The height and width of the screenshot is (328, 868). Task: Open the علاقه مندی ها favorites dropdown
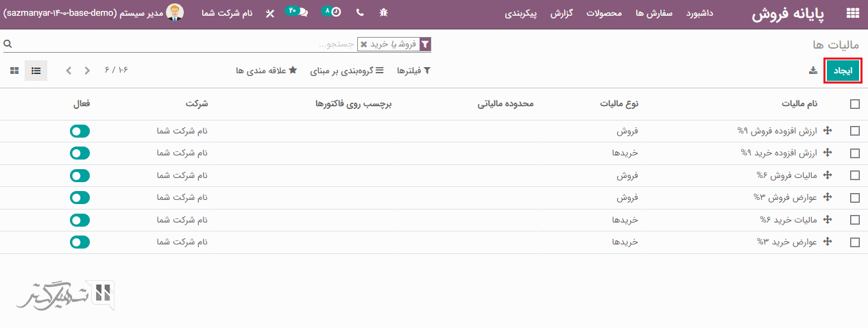[266, 71]
